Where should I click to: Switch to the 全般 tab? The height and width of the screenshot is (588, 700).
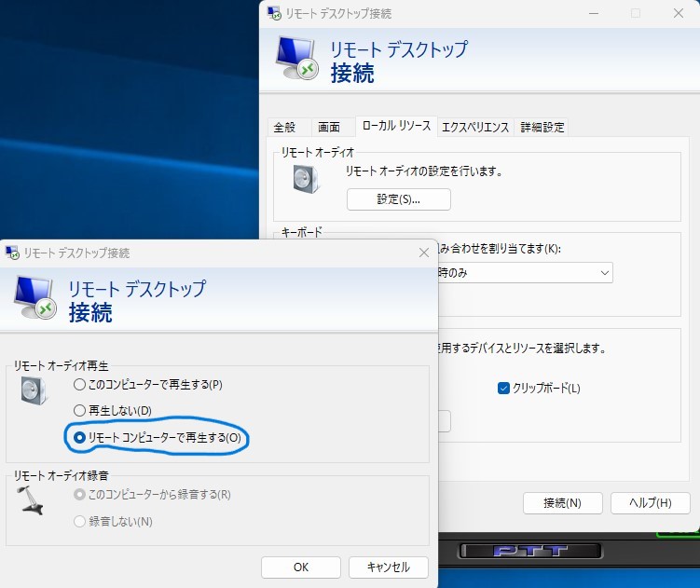284,127
